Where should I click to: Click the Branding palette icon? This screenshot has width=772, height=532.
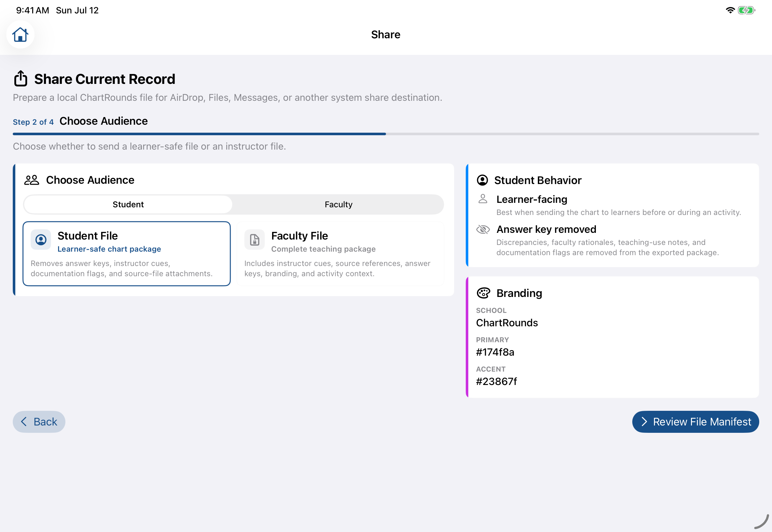[483, 293]
